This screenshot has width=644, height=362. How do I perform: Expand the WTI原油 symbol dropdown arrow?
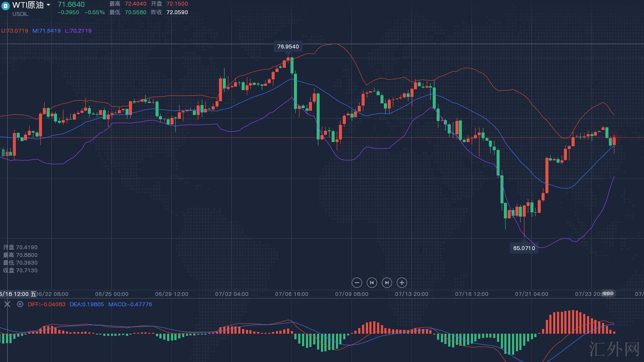[x=48, y=5]
